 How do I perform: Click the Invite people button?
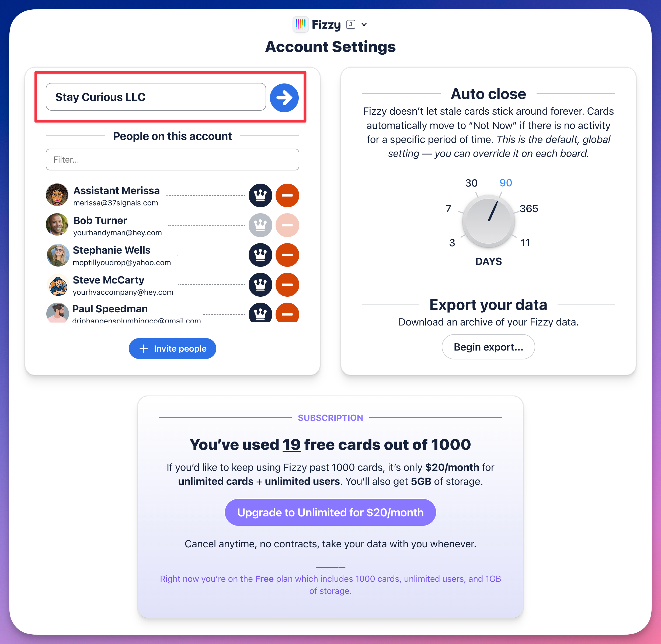(172, 348)
